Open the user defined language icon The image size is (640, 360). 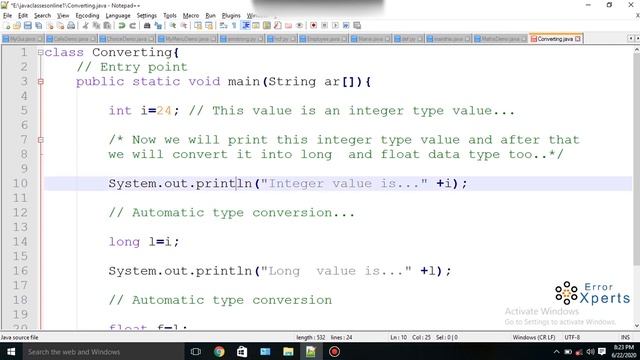[256, 25]
